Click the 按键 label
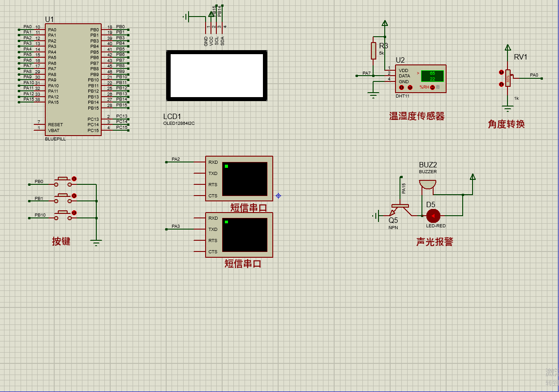 pyautogui.click(x=61, y=242)
